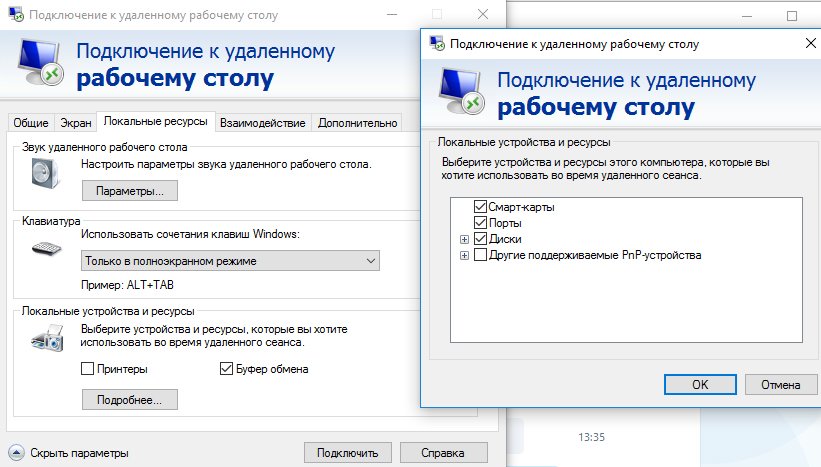Click the Пример: ALT+TAB text

[127, 285]
